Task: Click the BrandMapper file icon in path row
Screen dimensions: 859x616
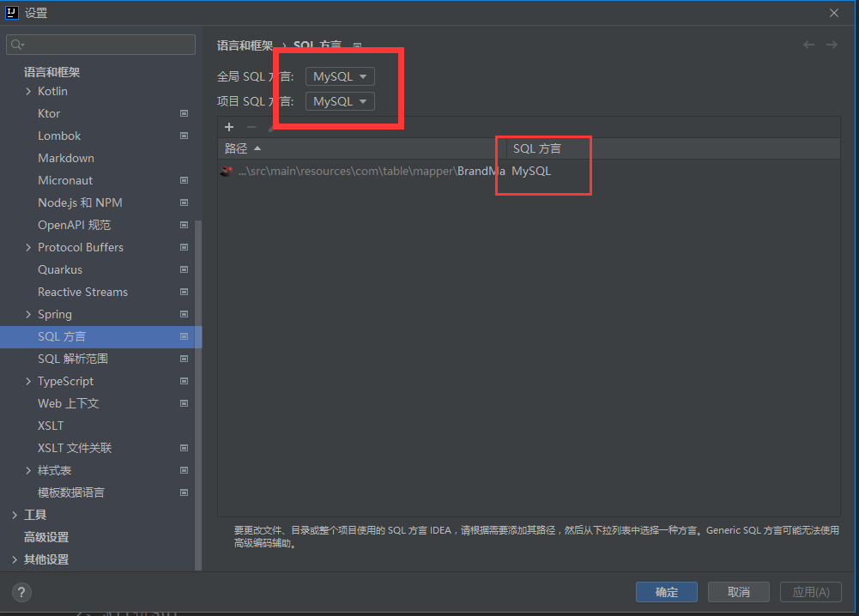Action: coord(227,171)
